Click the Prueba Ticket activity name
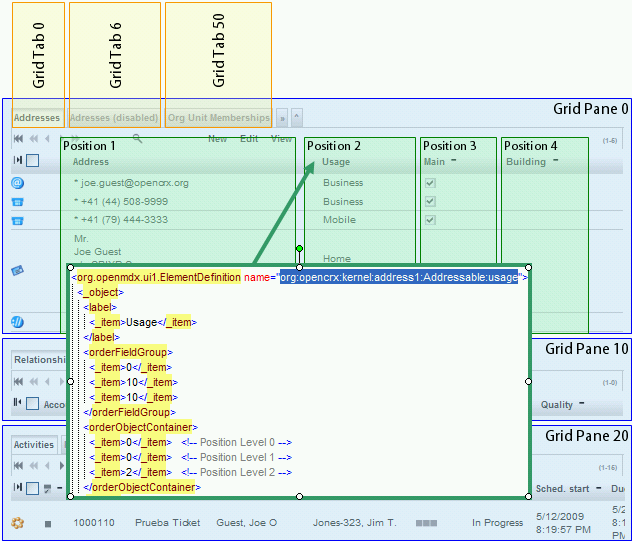632x541 pixels. tap(168, 522)
